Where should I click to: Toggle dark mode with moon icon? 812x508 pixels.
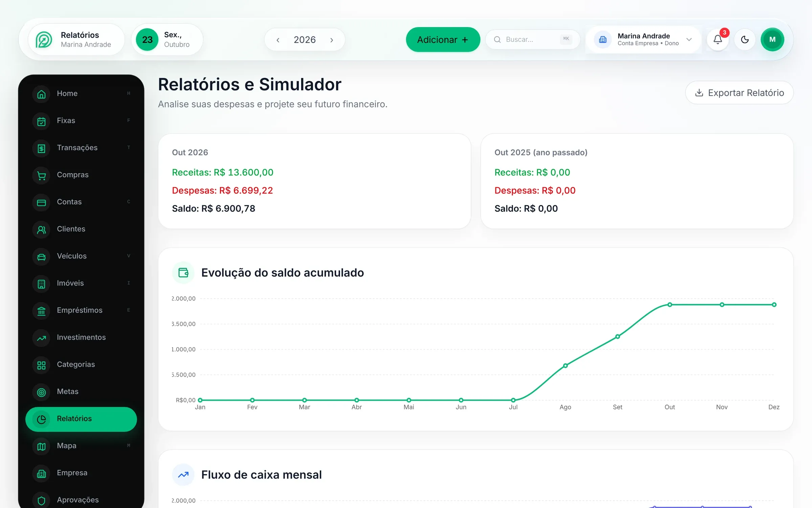pos(745,40)
